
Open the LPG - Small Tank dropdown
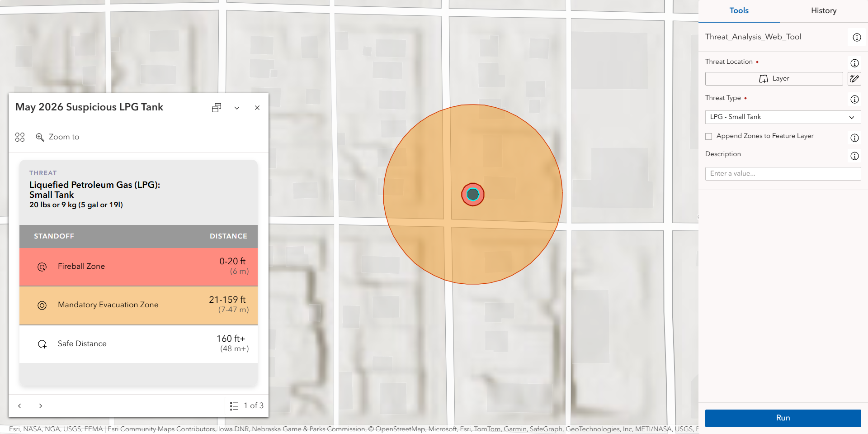pos(783,117)
